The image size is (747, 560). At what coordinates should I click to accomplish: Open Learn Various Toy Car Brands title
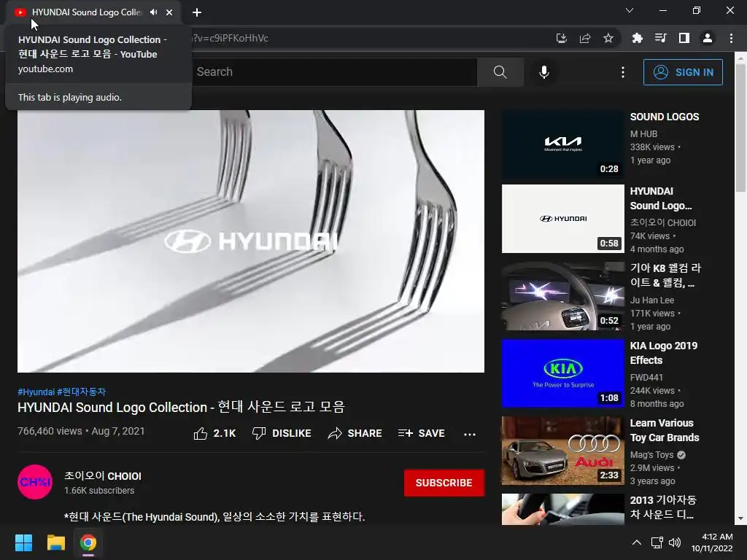tap(665, 430)
